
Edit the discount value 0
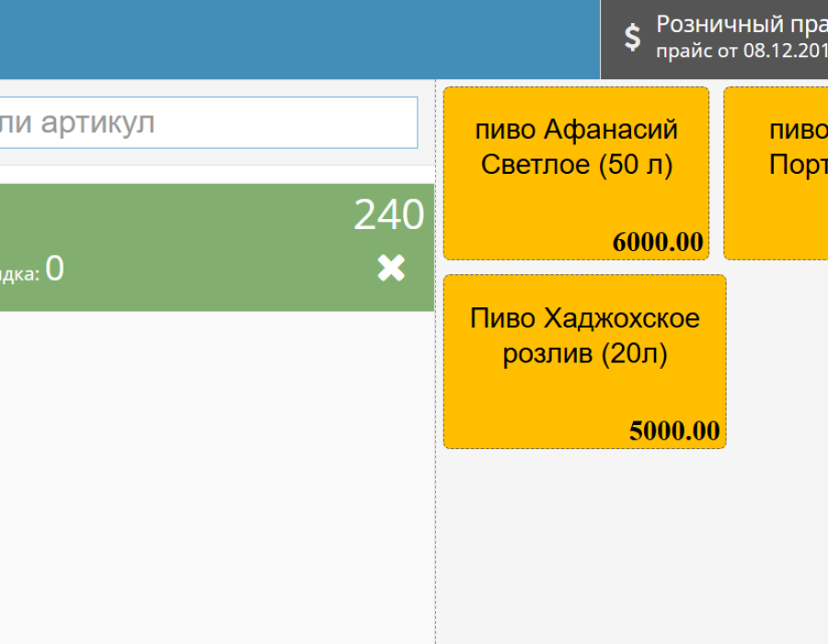[x=54, y=268]
